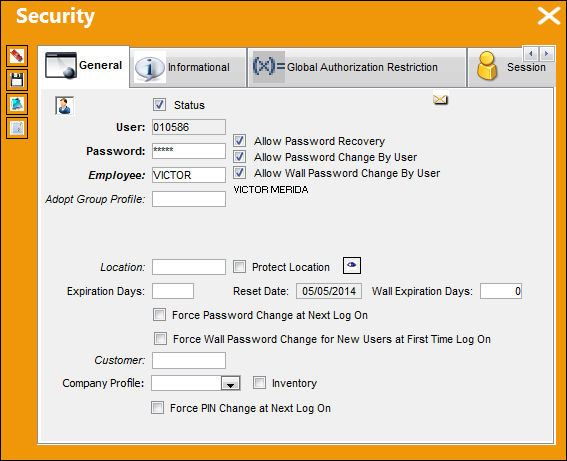Click the third left sidebar icon with blue figure

pyautogui.click(x=17, y=104)
